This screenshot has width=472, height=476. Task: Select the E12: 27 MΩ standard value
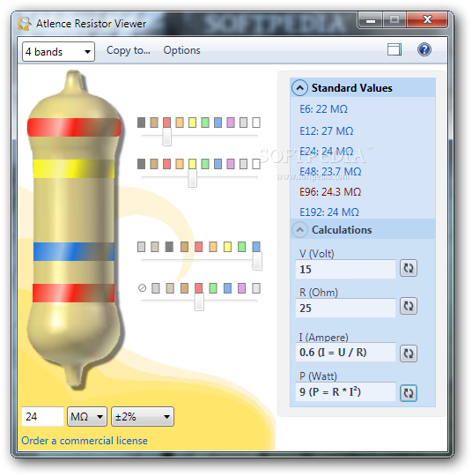click(327, 131)
